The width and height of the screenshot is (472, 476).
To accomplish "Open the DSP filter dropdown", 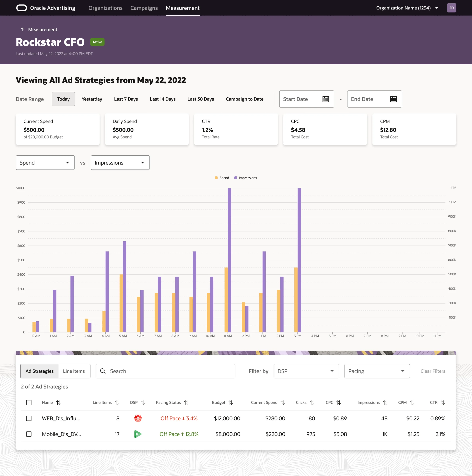I will [x=306, y=371].
